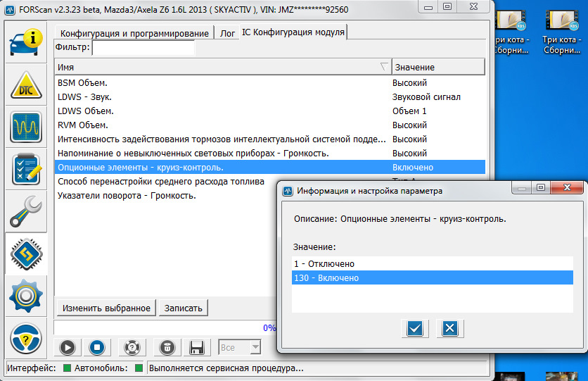Click the green 'Интерфейс' status indicator
588x381 pixels.
(67, 368)
